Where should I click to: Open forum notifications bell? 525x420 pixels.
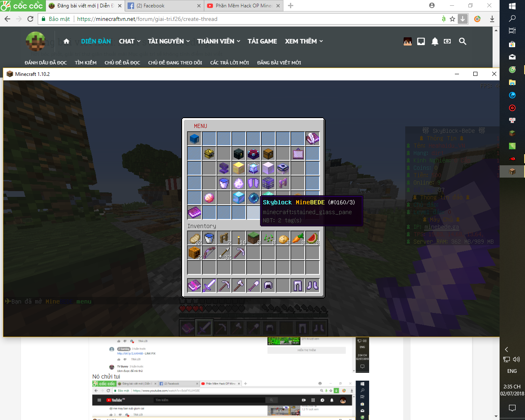pos(435,41)
